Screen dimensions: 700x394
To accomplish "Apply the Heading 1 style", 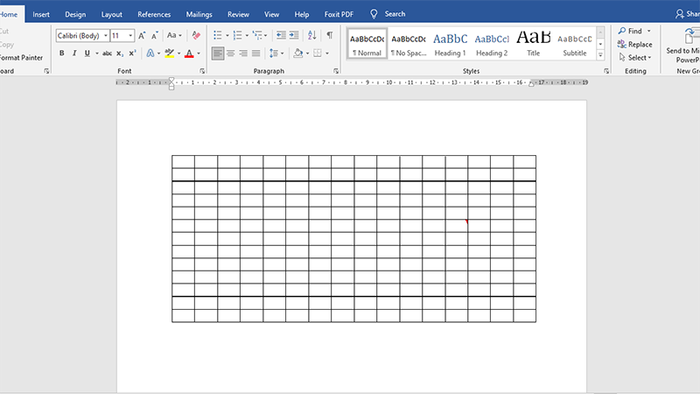I will click(x=450, y=45).
